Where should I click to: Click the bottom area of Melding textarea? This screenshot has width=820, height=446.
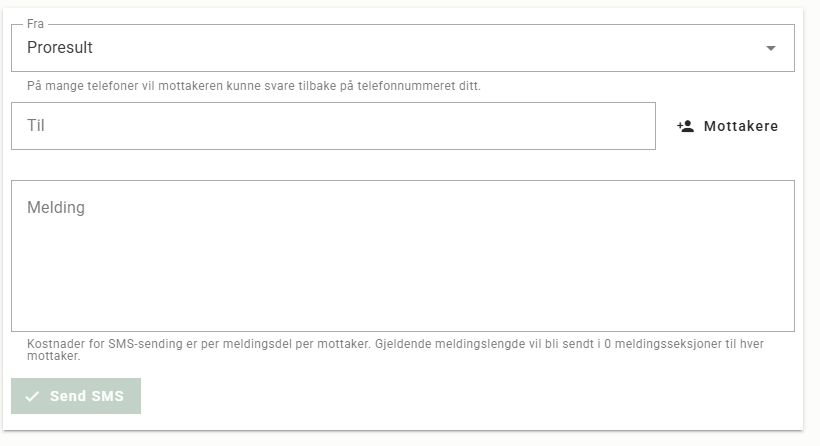coord(403,314)
